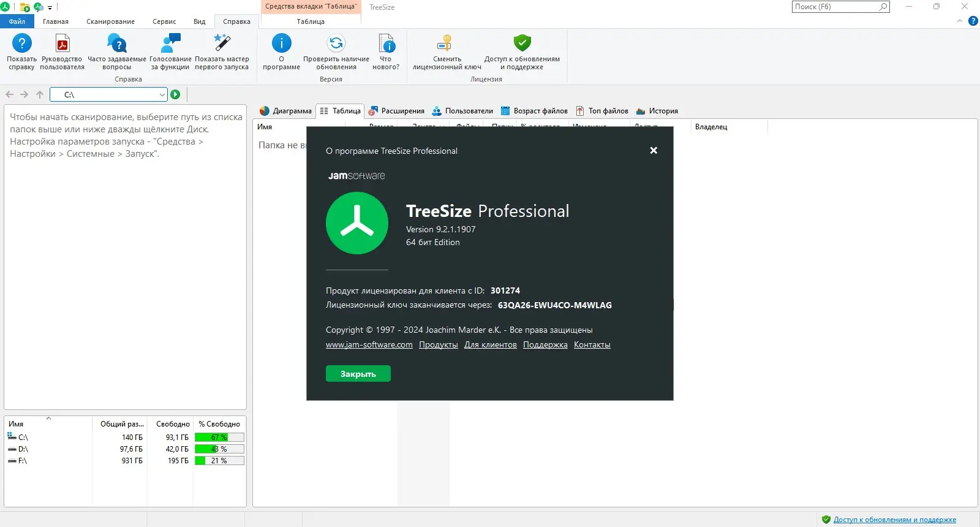Open Frequently Asked Questions icon
This screenshot has height=527, width=980.
[x=116, y=44]
